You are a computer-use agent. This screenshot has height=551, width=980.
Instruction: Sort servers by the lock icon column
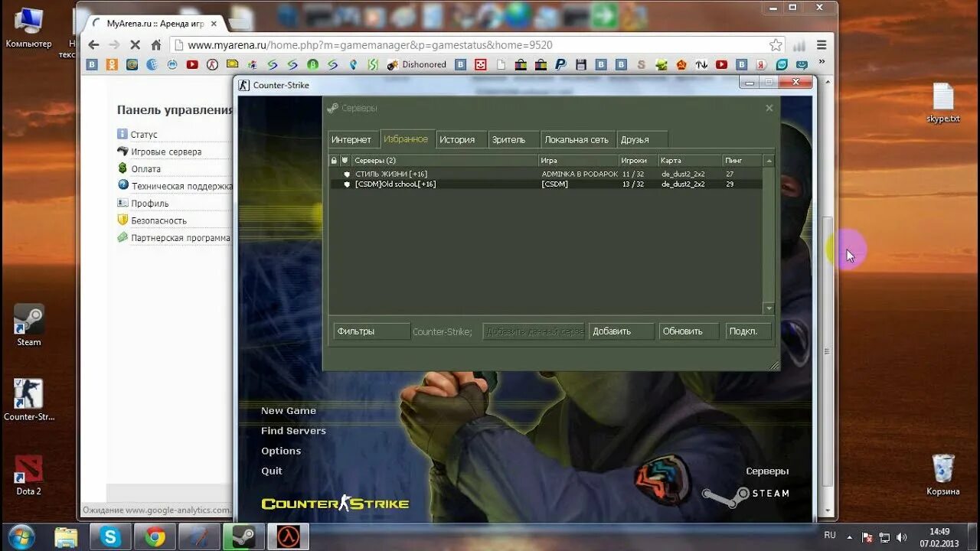(x=334, y=161)
